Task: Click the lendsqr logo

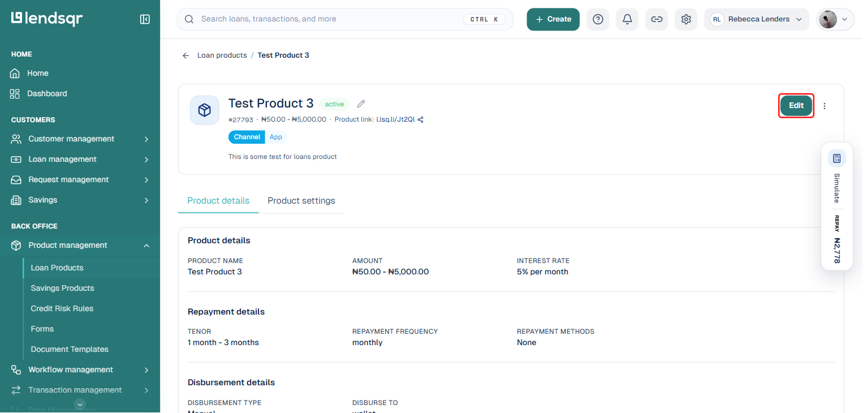Action: tap(47, 19)
